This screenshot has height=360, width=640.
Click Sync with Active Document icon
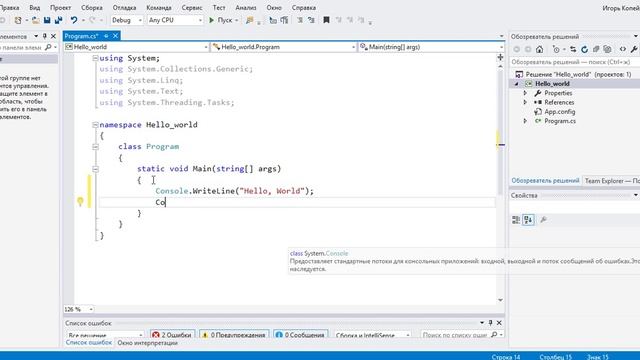point(573,49)
